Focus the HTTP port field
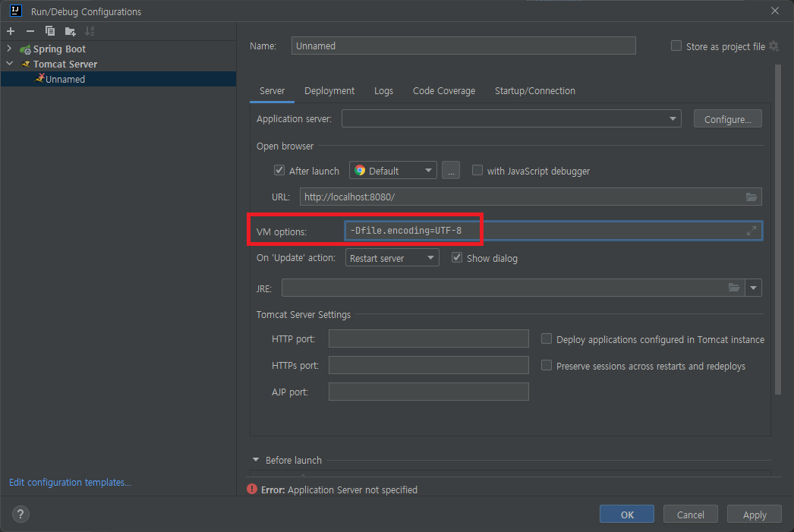 (x=428, y=338)
